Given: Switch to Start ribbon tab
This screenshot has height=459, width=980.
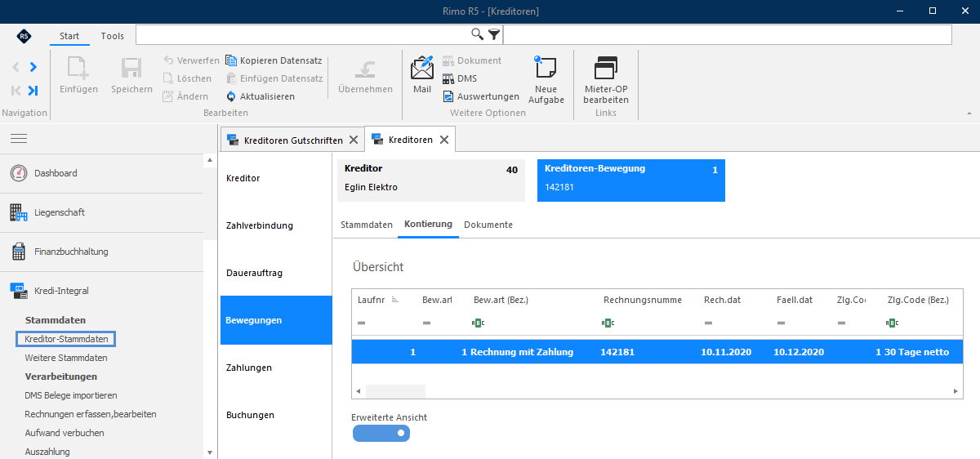Looking at the screenshot, I should point(69,36).
